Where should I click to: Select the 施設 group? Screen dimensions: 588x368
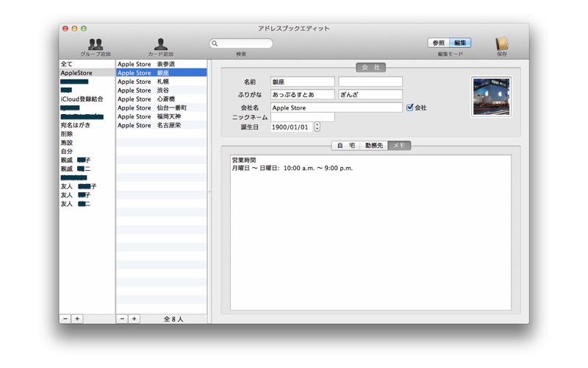tap(87, 142)
